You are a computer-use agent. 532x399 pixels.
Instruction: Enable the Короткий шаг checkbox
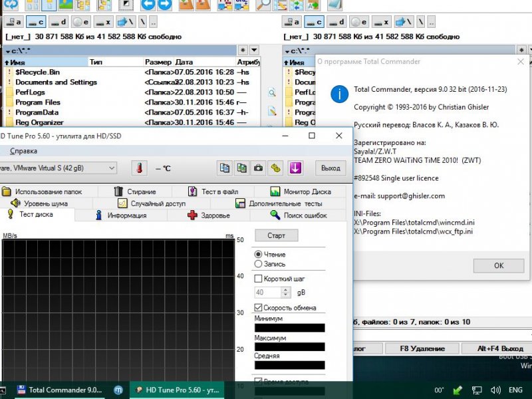[x=258, y=279]
